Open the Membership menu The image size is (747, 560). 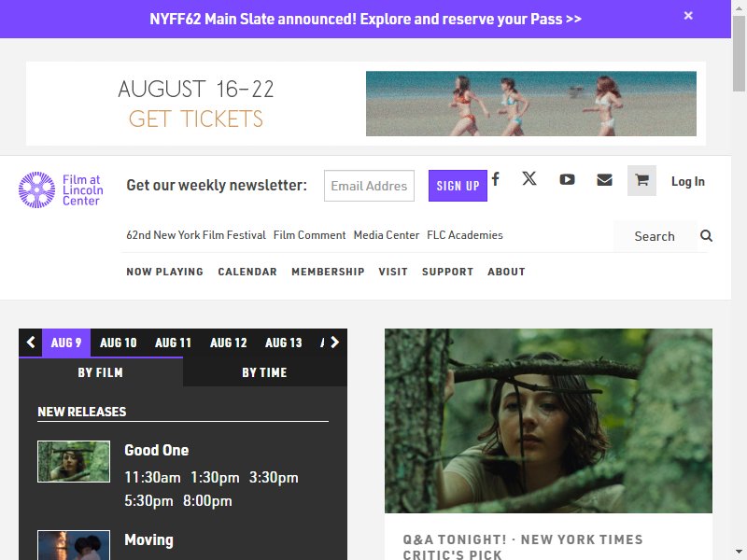coord(328,272)
